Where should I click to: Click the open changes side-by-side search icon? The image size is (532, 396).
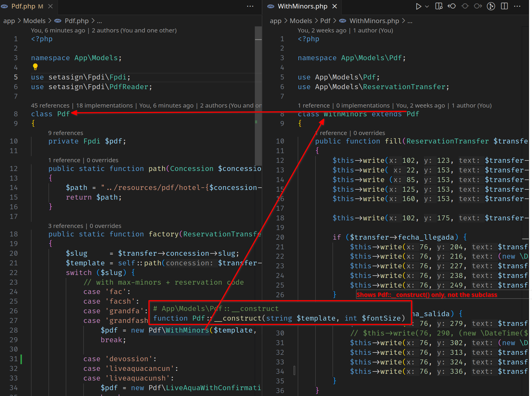point(439,6)
